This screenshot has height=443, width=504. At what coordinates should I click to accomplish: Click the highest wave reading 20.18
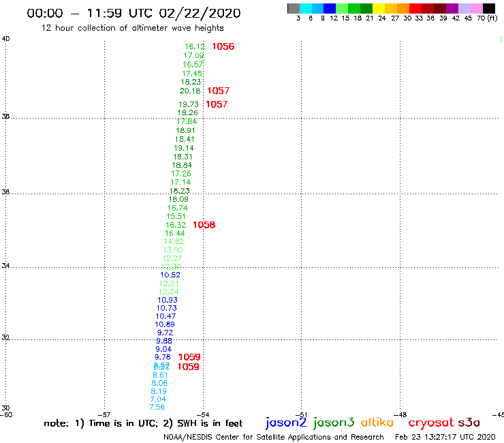tap(190, 91)
